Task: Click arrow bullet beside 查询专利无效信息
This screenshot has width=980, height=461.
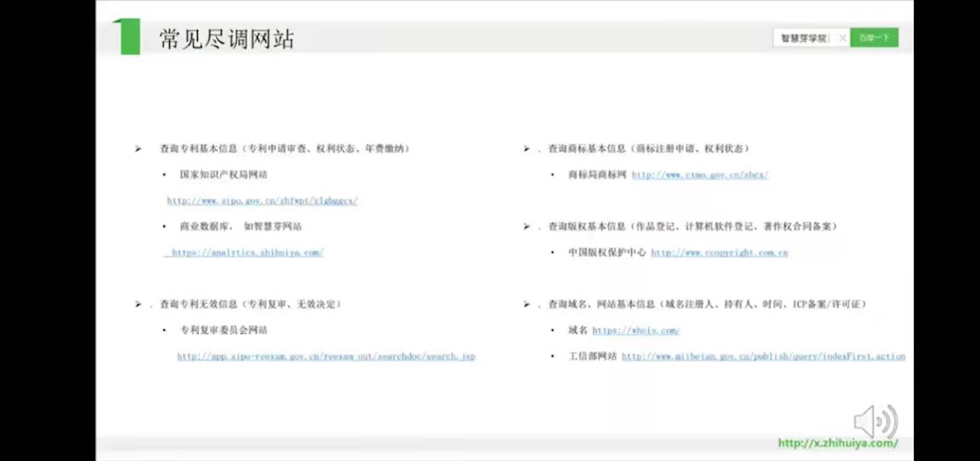Action: pos(138,304)
